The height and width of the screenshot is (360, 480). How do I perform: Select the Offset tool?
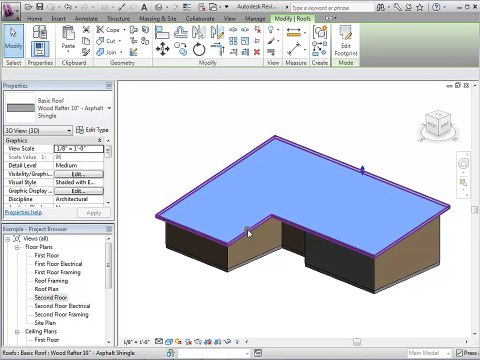181,32
